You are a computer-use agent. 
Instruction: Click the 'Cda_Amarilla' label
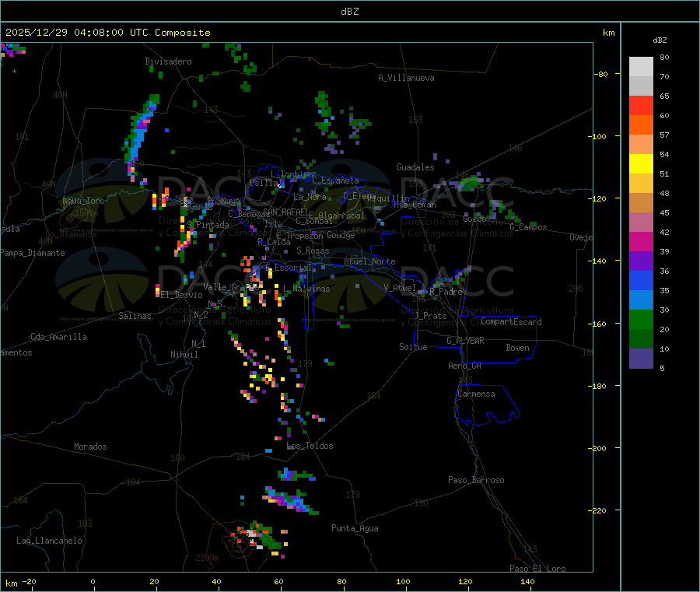[x=58, y=337]
